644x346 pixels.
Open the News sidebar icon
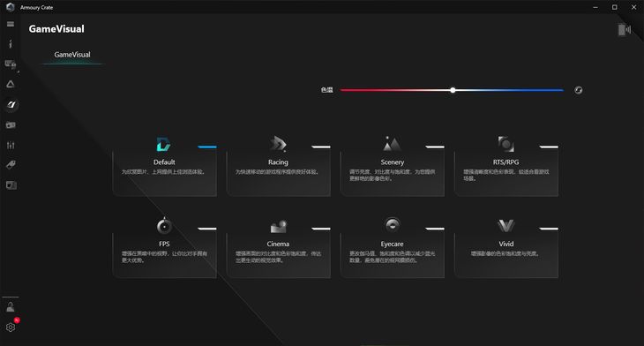(x=11, y=185)
